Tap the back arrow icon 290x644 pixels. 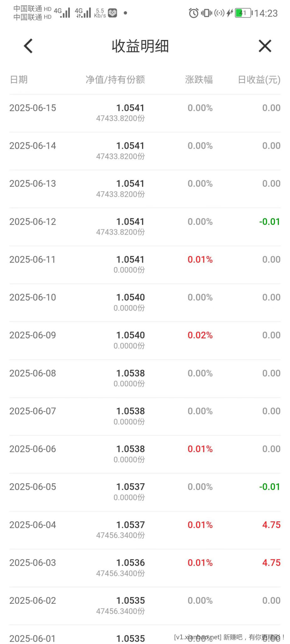(x=28, y=46)
